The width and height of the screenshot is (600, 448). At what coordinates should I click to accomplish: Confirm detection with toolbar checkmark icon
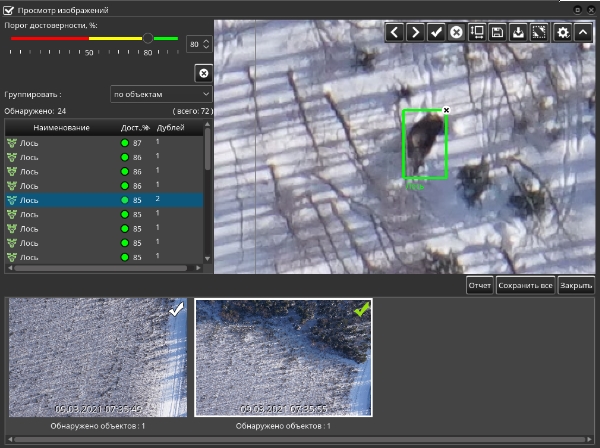pos(436,33)
